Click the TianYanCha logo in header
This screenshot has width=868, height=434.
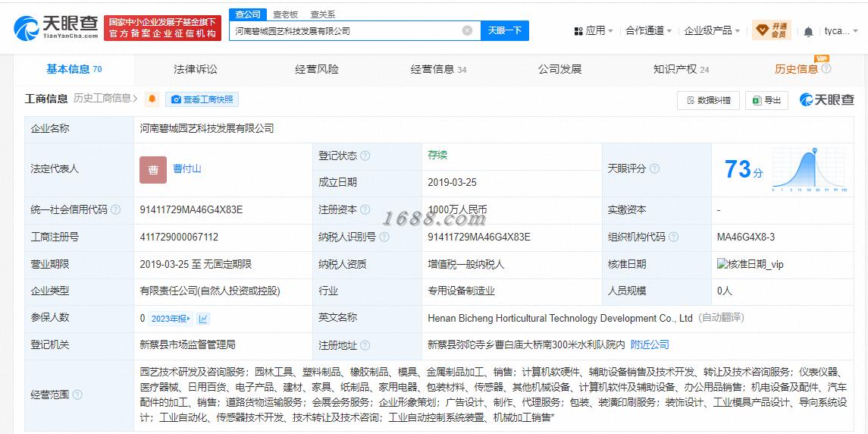(56, 27)
